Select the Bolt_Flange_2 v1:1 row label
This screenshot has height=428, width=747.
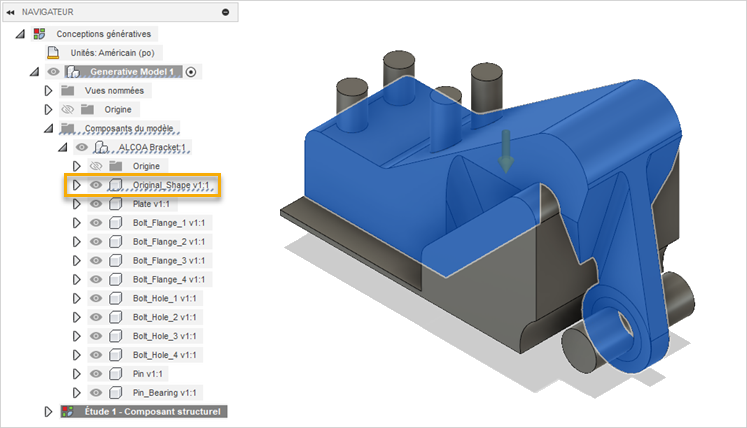click(x=169, y=242)
